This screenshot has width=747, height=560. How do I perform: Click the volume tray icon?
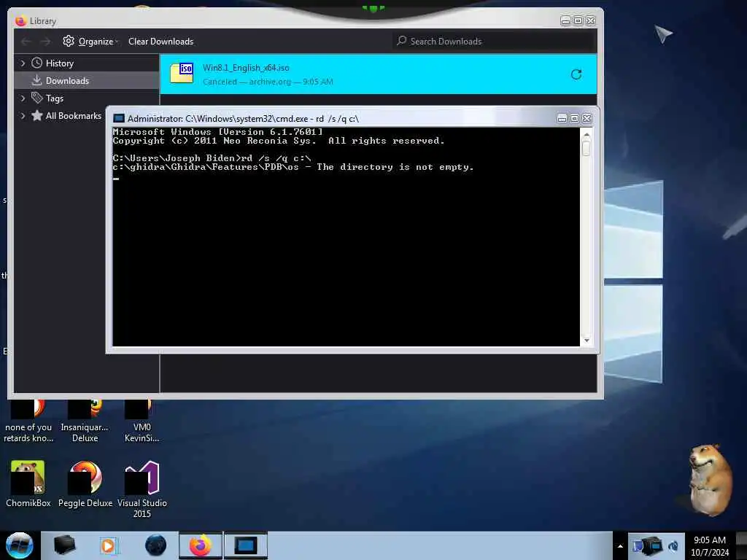click(x=673, y=546)
